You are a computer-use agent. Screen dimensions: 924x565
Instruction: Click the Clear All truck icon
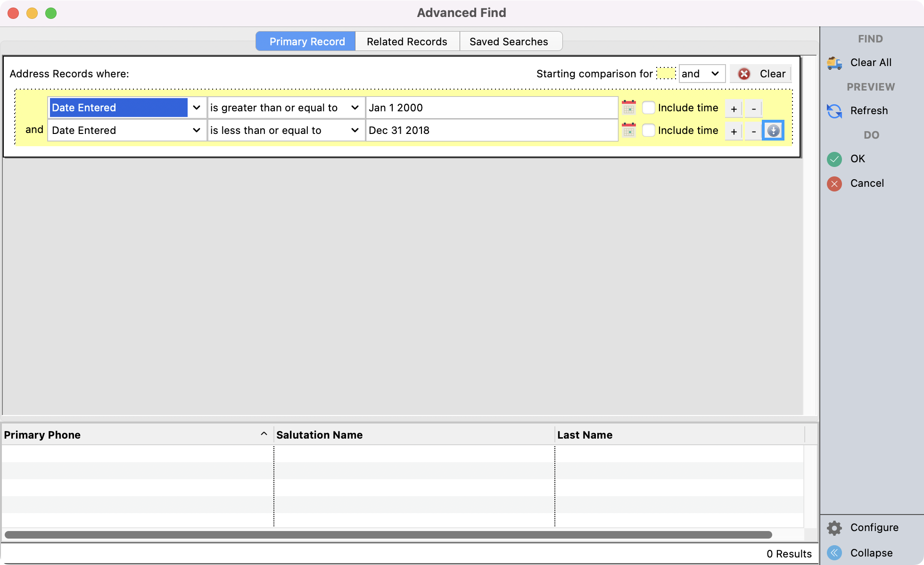pyautogui.click(x=834, y=63)
